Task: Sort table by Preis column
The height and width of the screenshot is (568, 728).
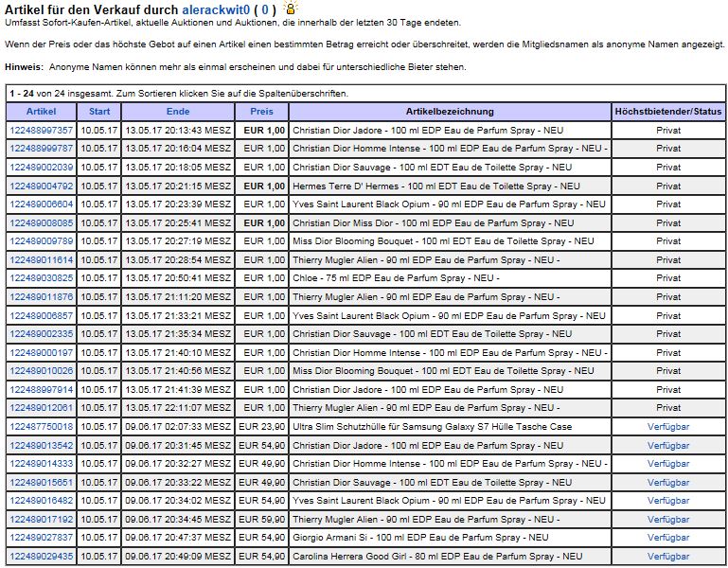Action: point(262,112)
